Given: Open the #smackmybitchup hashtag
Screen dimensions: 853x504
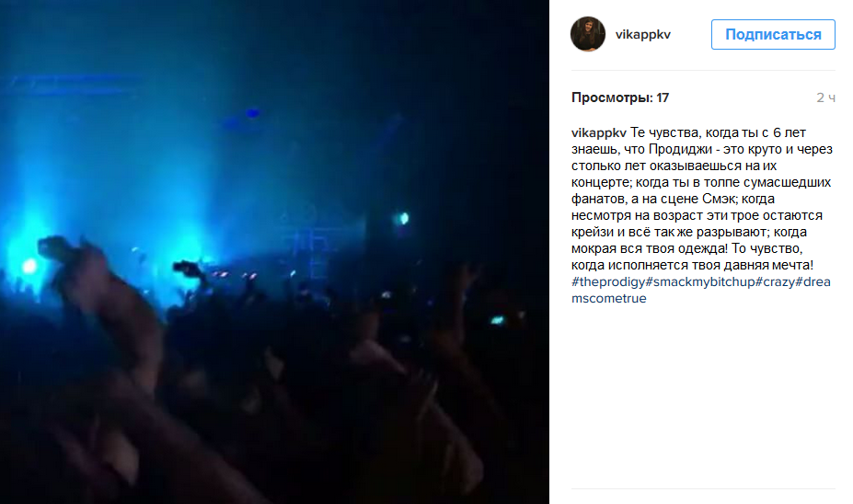Looking at the screenshot, I should [700, 281].
